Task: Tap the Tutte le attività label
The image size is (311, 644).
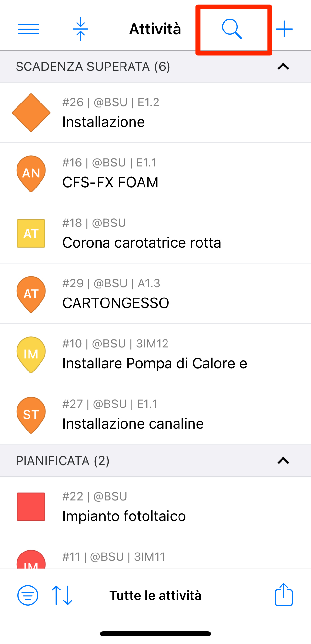Action: point(155,596)
